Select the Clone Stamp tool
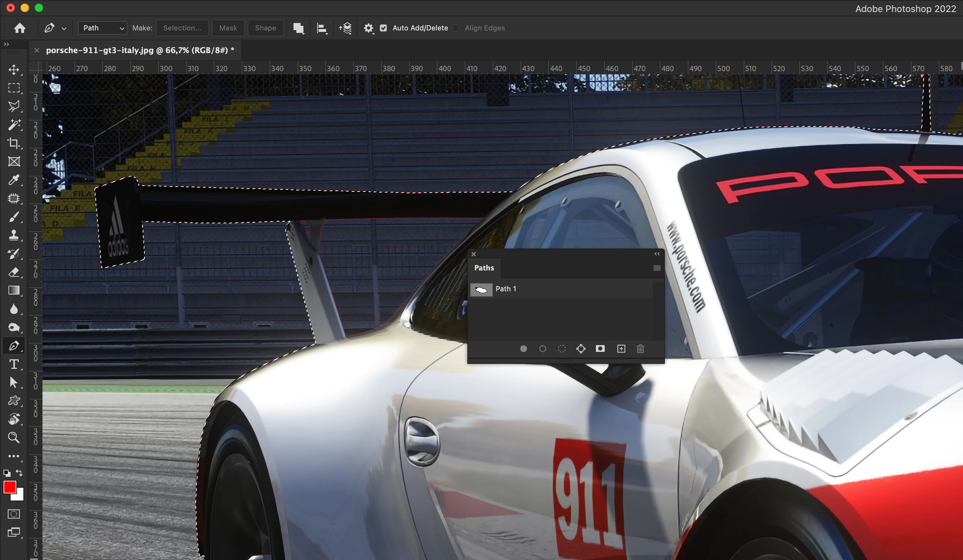 14,235
